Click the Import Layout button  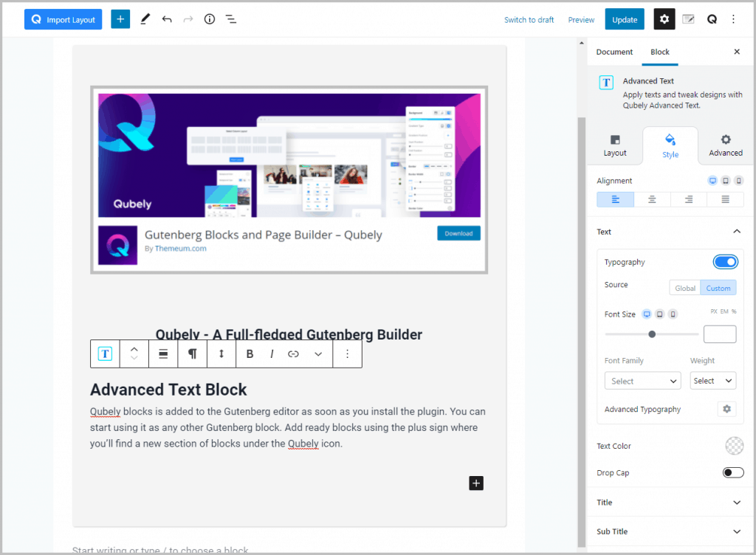click(63, 19)
